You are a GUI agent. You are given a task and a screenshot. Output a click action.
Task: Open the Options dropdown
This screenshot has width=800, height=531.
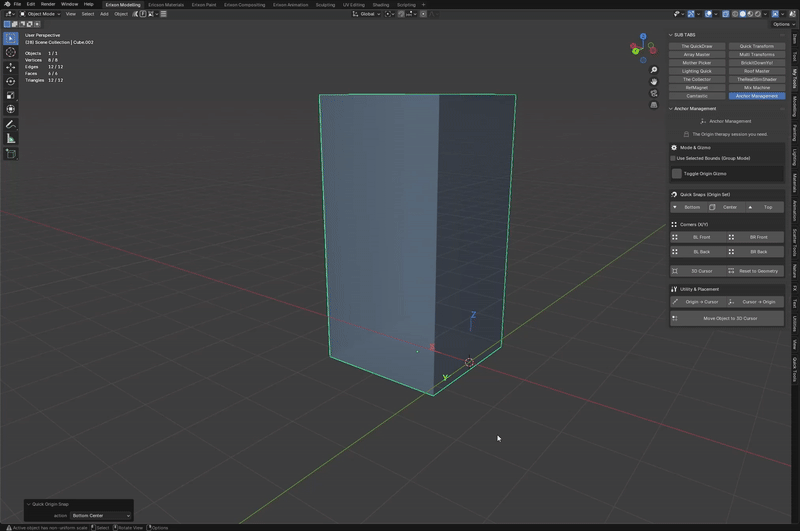point(783,24)
